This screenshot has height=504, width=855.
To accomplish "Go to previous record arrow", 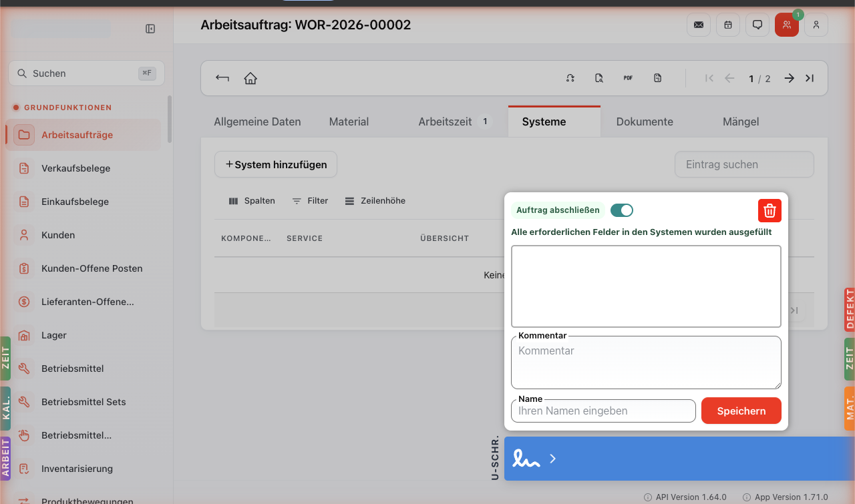I will 729,78.
